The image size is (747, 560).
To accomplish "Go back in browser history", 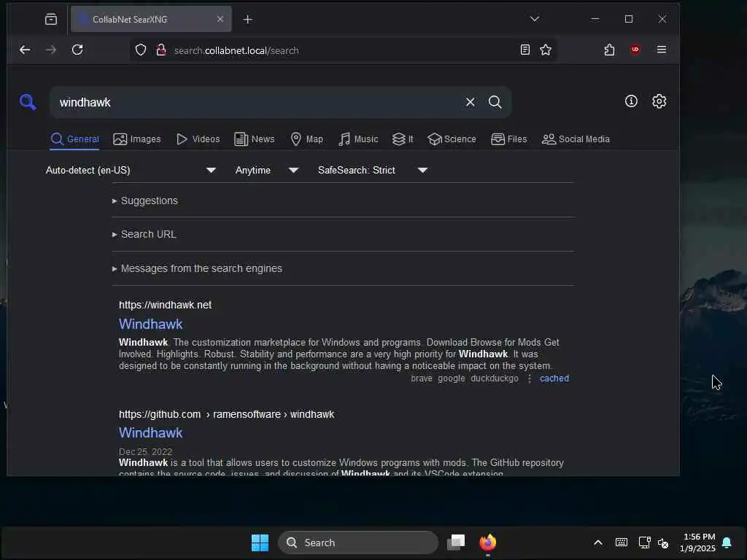I will (x=25, y=50).
